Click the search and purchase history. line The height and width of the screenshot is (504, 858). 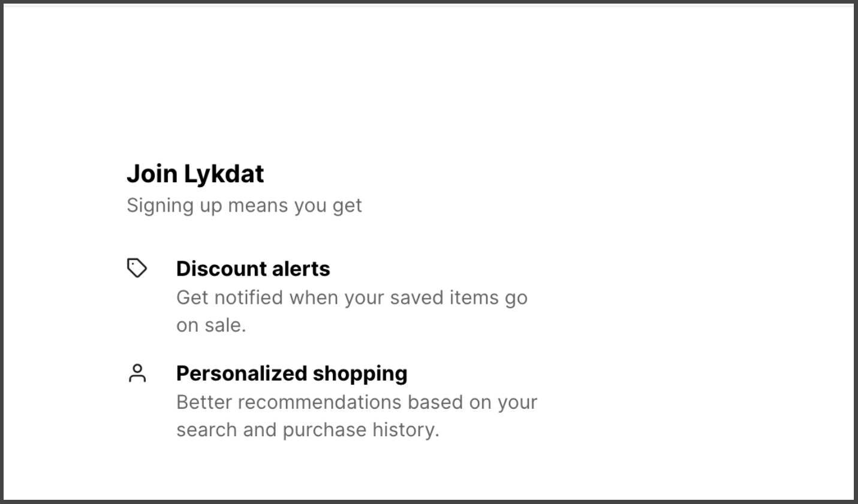pos(308,430)
